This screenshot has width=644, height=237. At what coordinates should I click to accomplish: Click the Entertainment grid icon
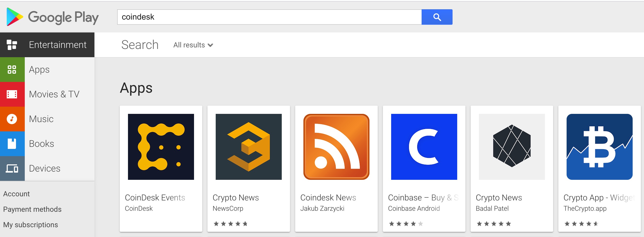point(12,45)
